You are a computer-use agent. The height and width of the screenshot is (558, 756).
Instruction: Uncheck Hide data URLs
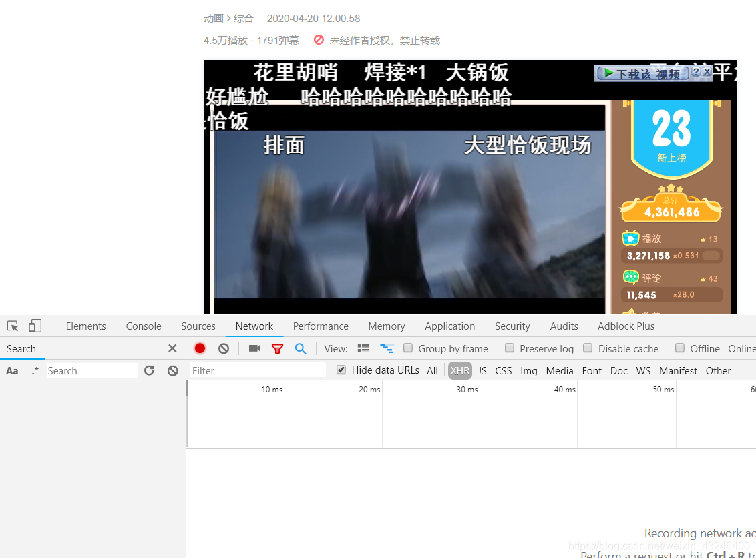point(341,370)
